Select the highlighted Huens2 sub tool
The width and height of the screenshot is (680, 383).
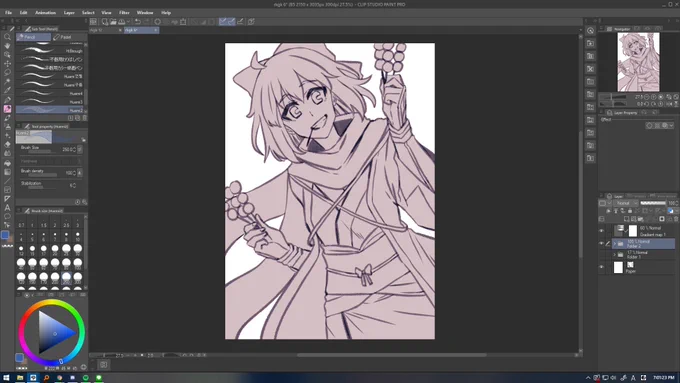50,110
